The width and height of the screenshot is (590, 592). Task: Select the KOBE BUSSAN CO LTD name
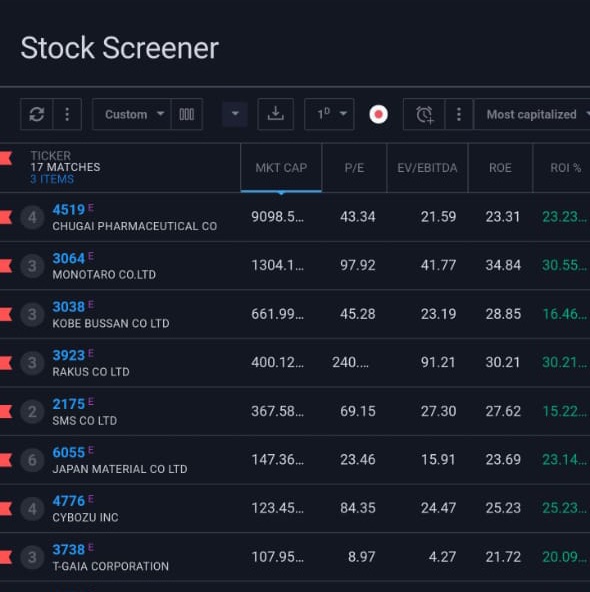(x=111, y=323)
